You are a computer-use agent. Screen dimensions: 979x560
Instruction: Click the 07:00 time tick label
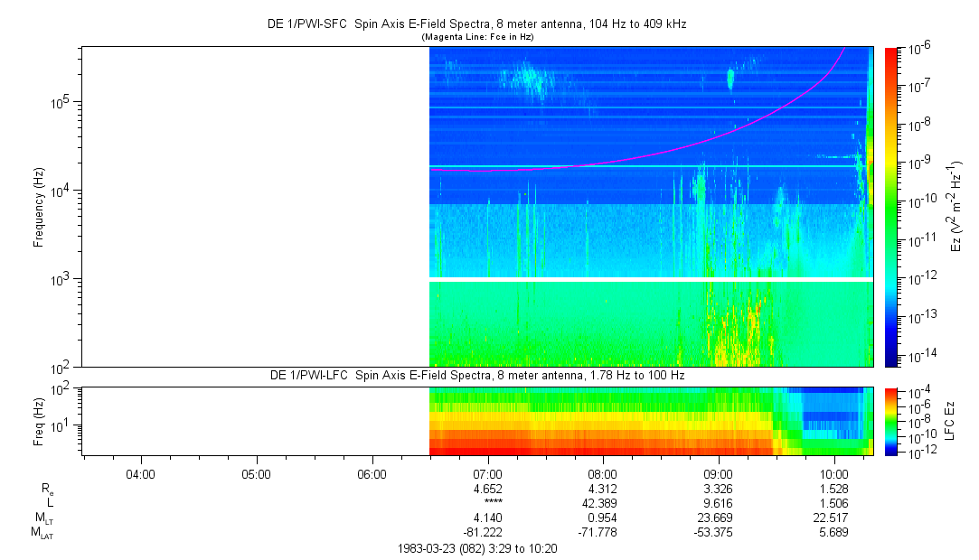487,473
